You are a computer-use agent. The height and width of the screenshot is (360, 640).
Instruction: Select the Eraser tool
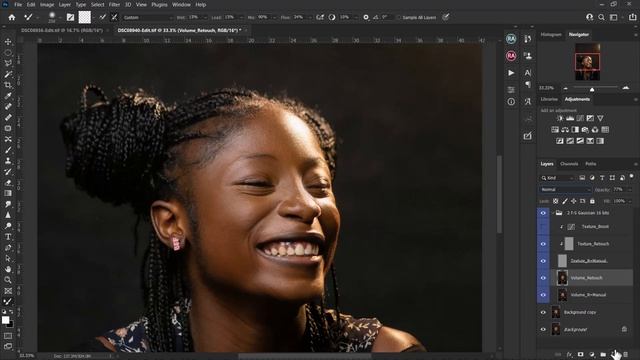coord(8,182)
